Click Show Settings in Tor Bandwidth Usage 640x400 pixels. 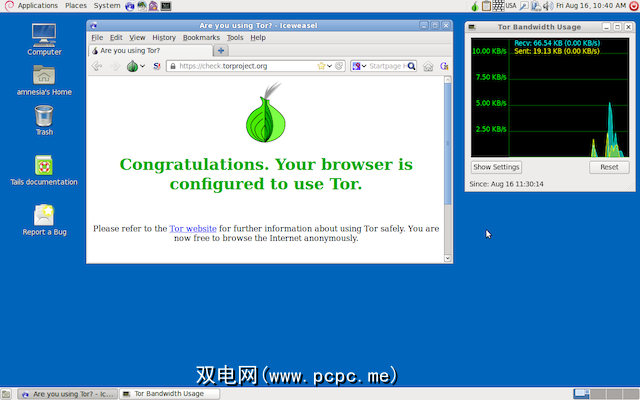[x=496, y=167]
